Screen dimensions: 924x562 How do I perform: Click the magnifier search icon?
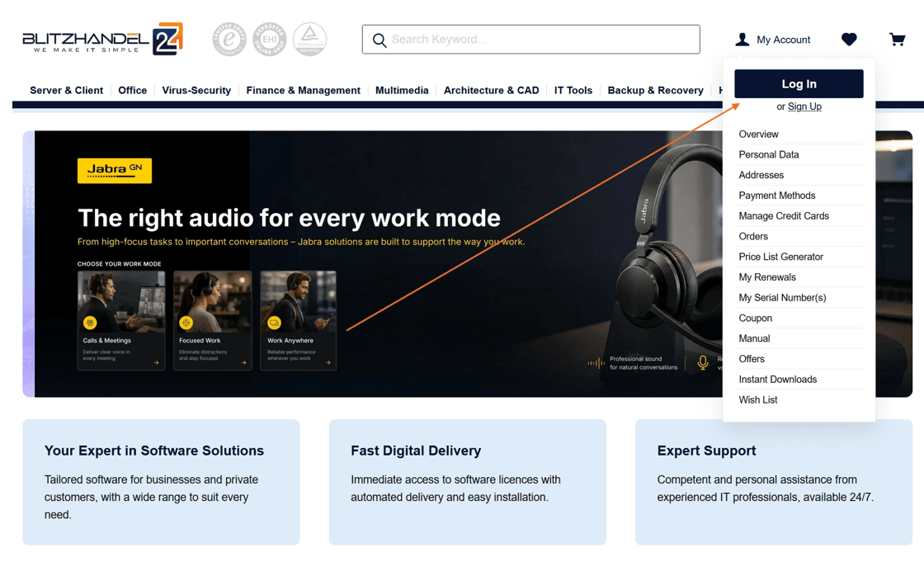point(379,40)
